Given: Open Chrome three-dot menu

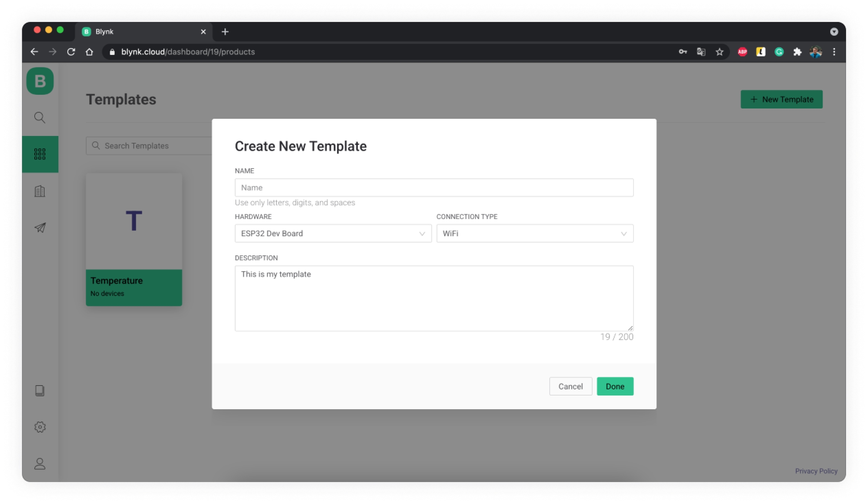Looking at the screenshot, I should coord(834,52).
